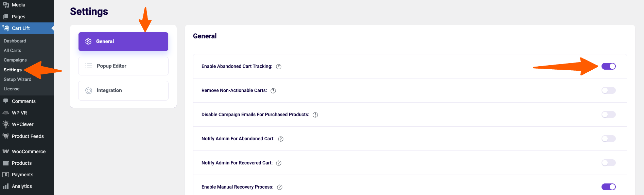Screen dimensions: 644x195
Task: Launch Setup Wizard submenu item
Action: [18, 79]
